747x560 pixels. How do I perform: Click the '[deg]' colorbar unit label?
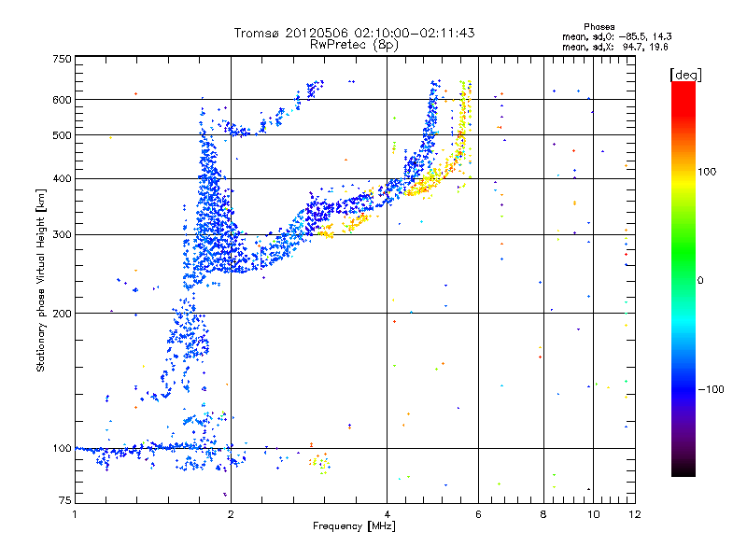(x=685, y=75)
